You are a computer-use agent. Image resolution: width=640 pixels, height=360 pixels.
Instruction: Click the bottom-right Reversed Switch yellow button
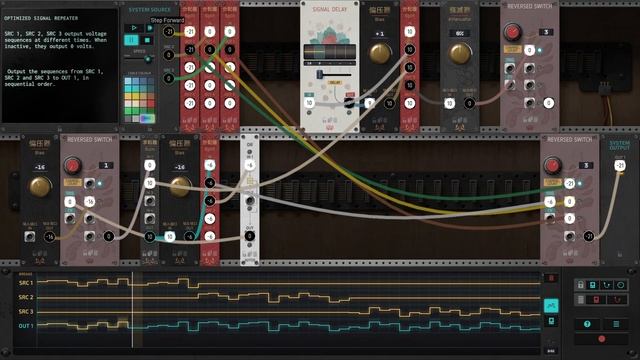pyautogui.click(x=552, y=182)
